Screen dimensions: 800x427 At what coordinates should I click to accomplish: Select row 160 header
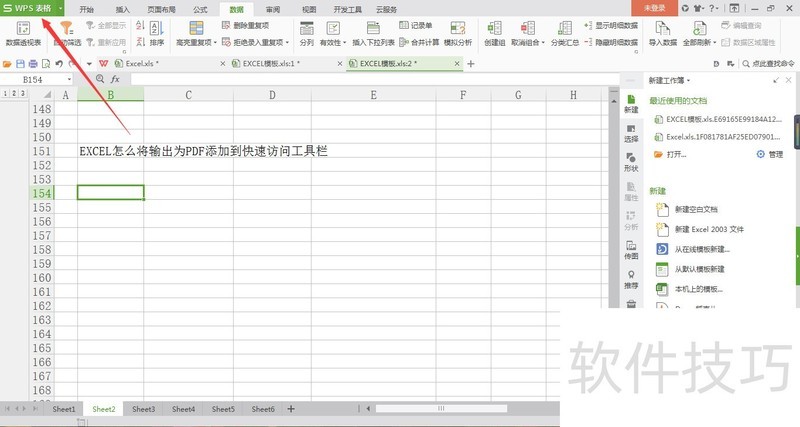pyautogui.click(x=42, y=278)
